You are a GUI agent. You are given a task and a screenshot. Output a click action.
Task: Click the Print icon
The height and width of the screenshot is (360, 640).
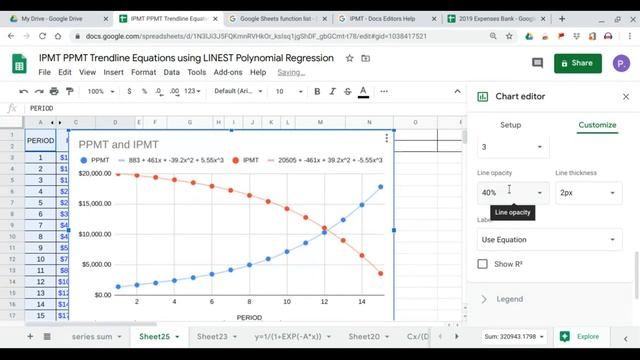(54, 91)
